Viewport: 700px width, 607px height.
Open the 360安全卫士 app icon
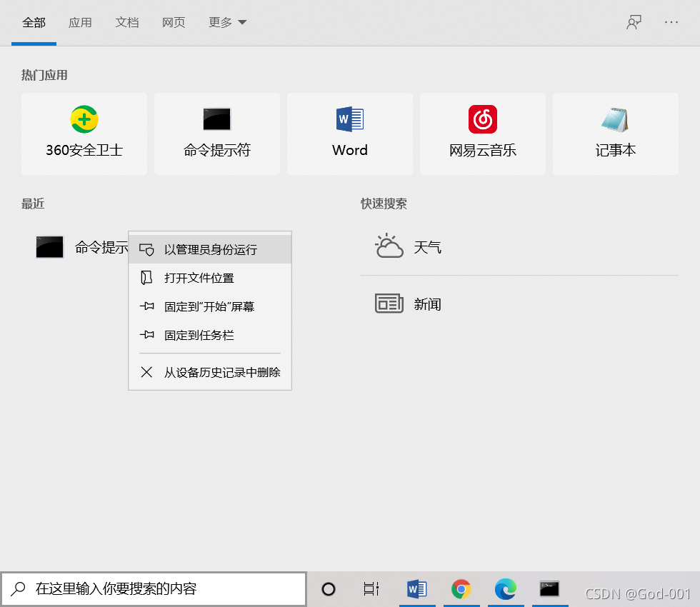84,120
